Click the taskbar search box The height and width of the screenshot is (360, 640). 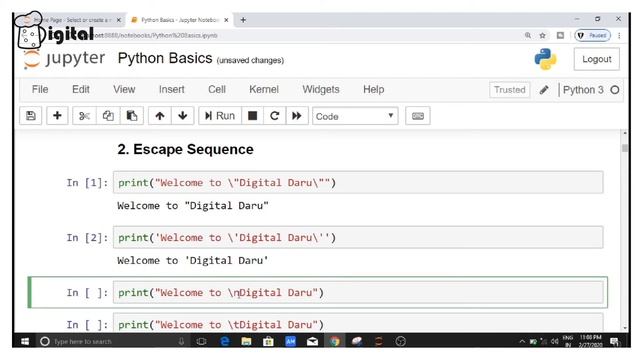[x=113, y=341]
